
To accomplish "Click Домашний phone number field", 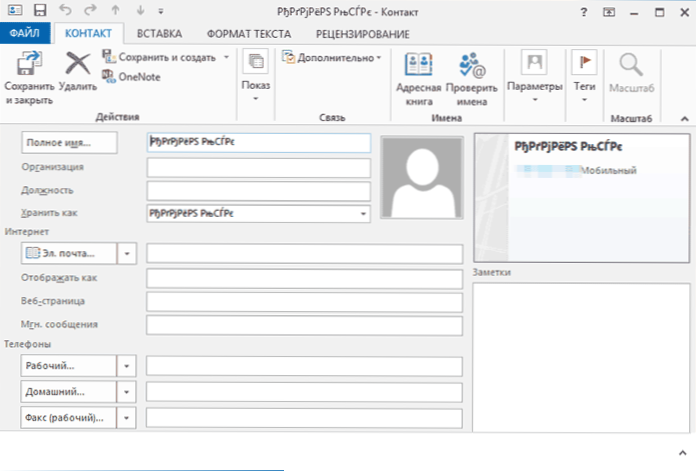I will point(304,392).
